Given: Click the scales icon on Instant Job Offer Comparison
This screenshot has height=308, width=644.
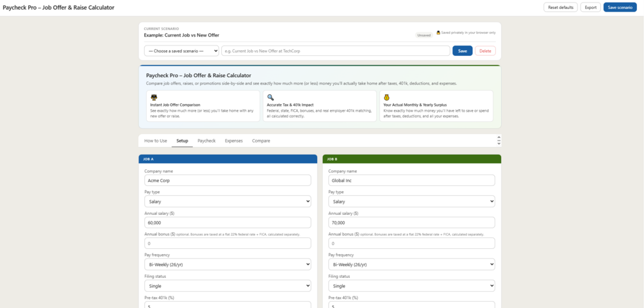Looking at the screenshot, I should [x=154, y=98].
